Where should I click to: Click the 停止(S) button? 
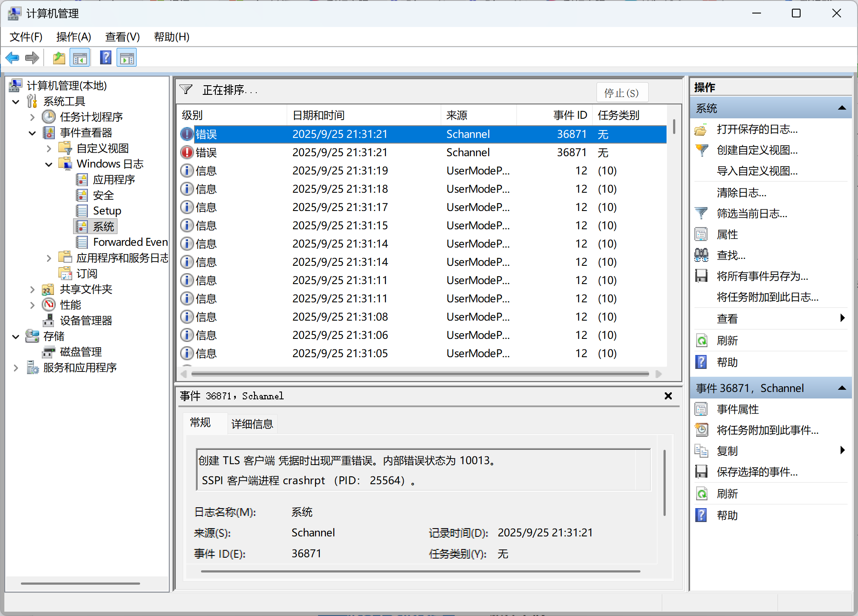(621, 93)
